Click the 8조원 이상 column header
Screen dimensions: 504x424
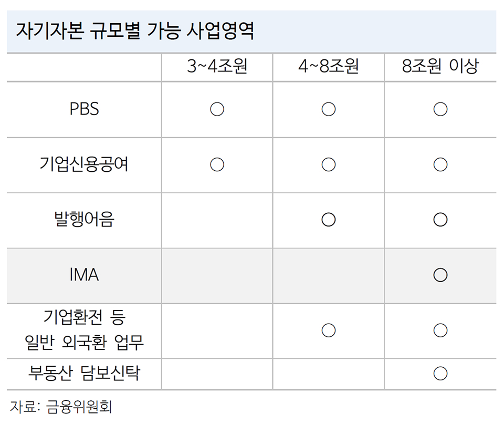click(440, 67)
